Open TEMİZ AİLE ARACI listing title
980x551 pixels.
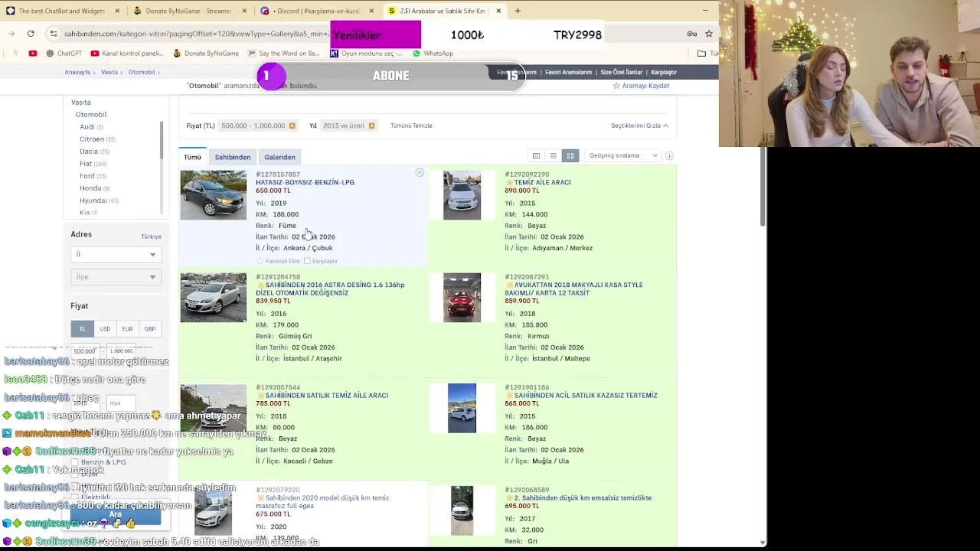pyautogui.click(x=542, y=182)
